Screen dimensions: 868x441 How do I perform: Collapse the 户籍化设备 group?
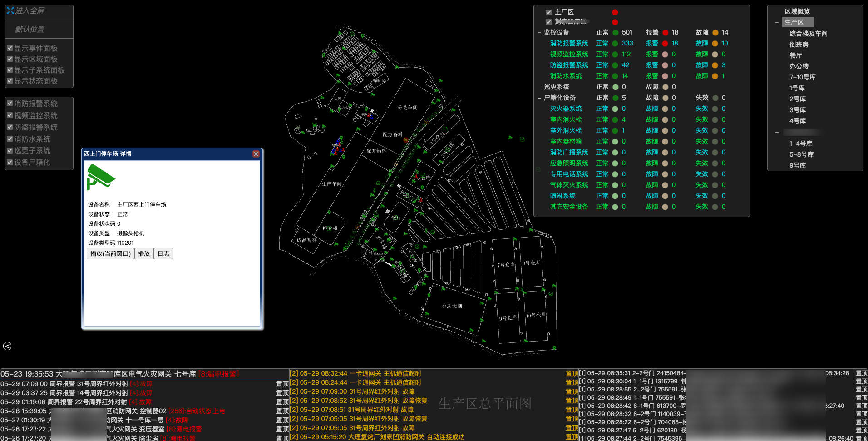[x=539, y=98]
